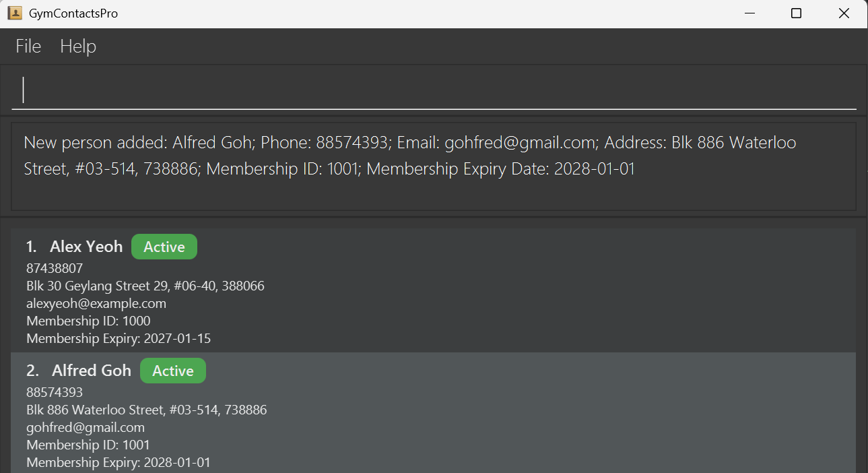
Task: Click the 'Membership Expiry: 2027-01-15' line
Action: (119, 338)
